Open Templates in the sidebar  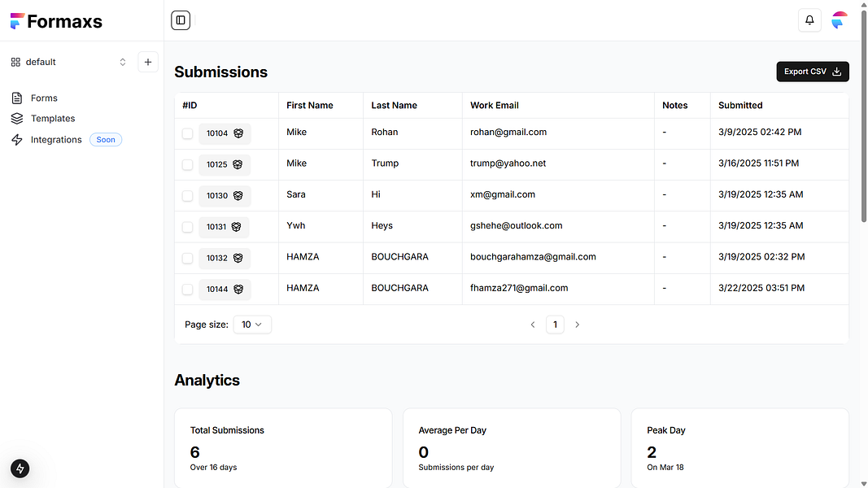pyautogui.click(x=52, y=119)
